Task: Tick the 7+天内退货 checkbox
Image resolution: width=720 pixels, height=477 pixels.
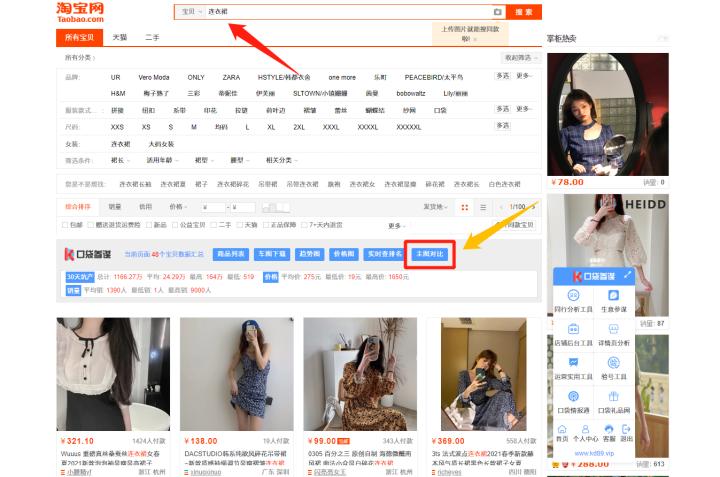Action: click(304, 225)
